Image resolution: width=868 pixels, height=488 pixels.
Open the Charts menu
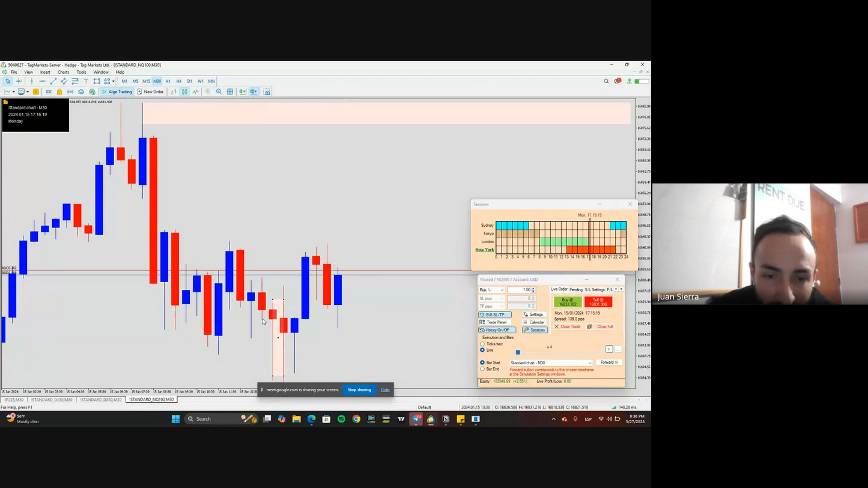(x=63, y=72)
